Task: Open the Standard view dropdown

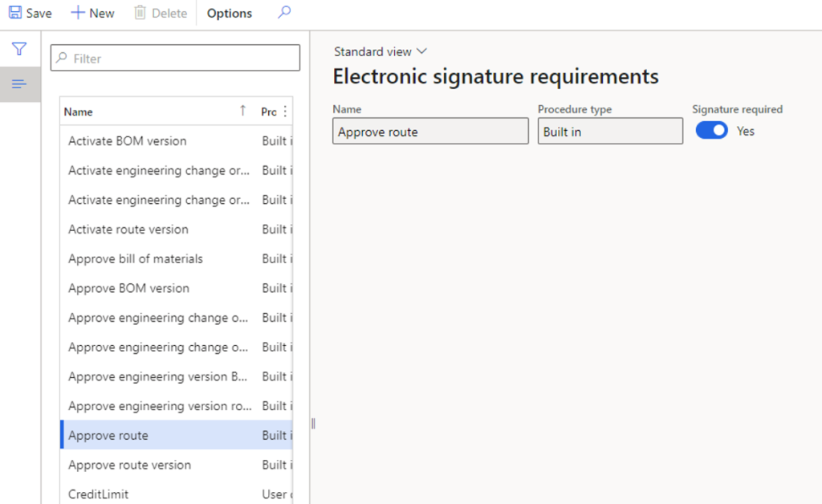Action: point(380,51)
